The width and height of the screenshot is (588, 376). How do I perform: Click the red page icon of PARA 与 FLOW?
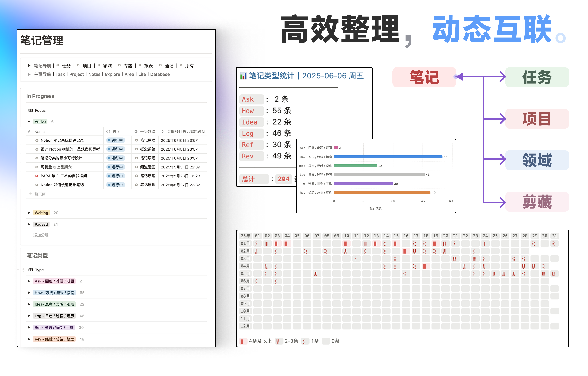[x=37, y=176]
